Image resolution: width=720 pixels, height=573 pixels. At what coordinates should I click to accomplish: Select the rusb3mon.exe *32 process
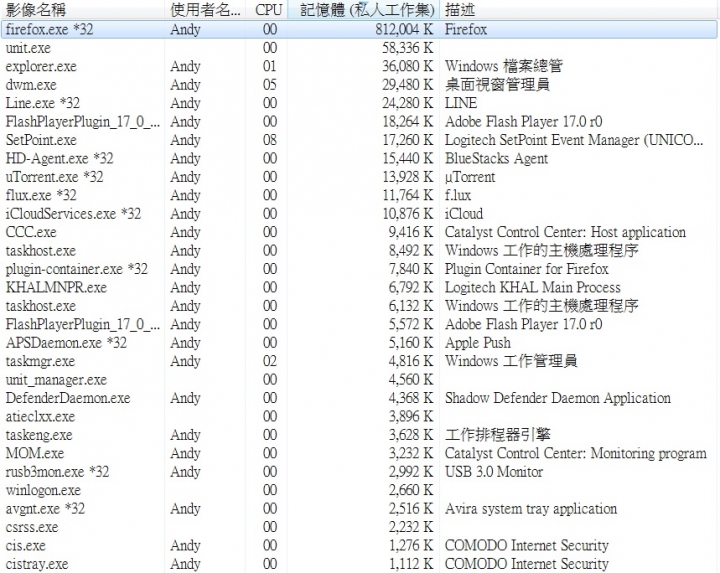(359, 472)
